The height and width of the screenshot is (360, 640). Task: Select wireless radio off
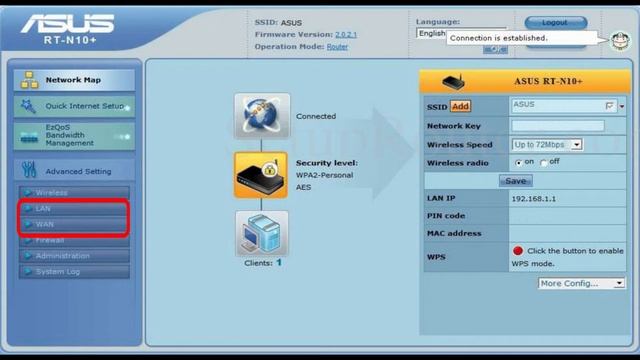click(543, 163)
